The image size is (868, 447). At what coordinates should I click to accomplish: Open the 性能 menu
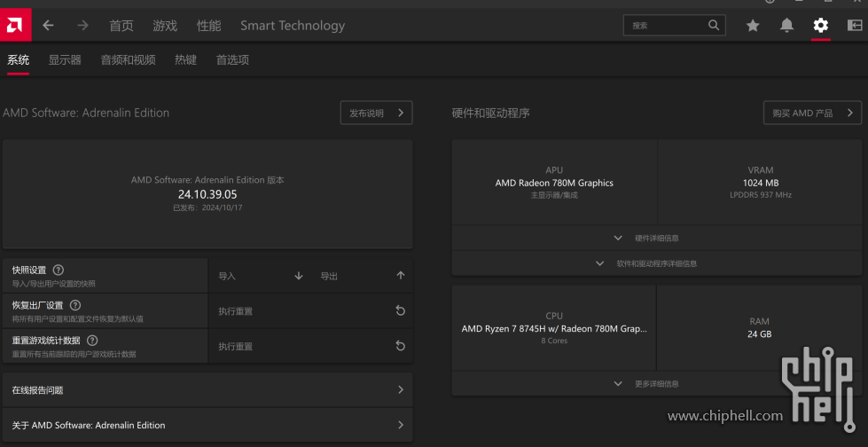pyautogui.click(x=208, y=26)
